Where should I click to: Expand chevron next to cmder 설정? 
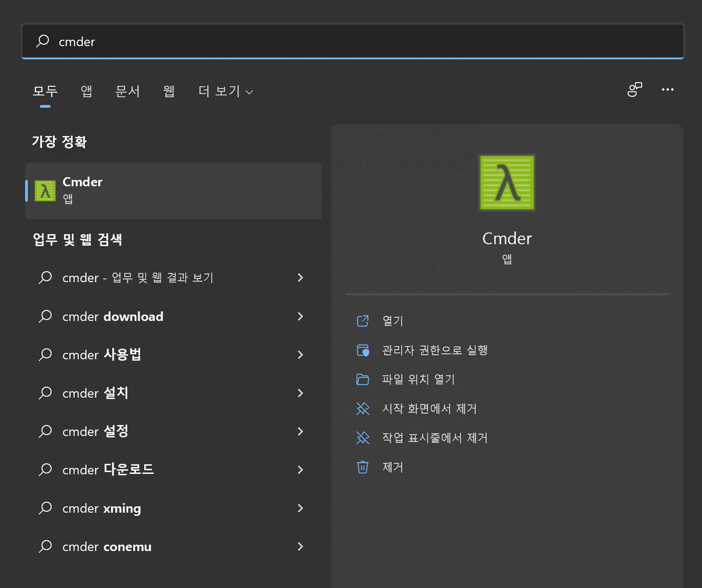(300, 431)
